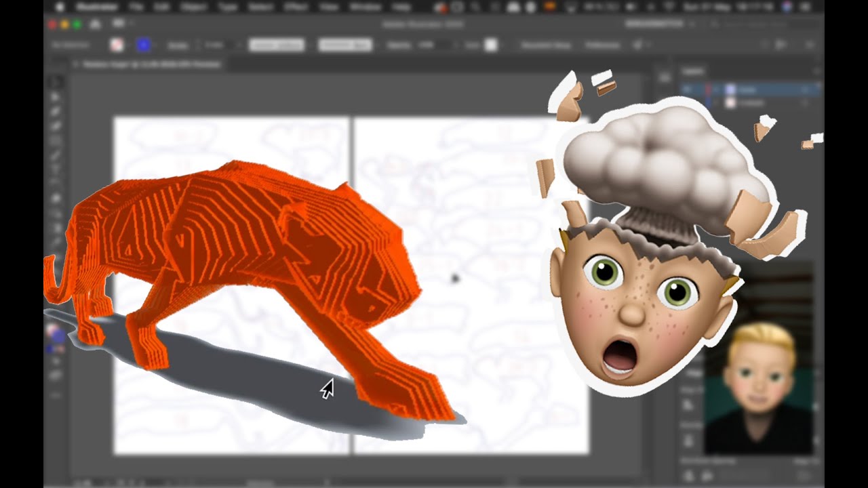Open the brush definition dropdown
Viewport: 868px width, 488px height.
(345, 45)
